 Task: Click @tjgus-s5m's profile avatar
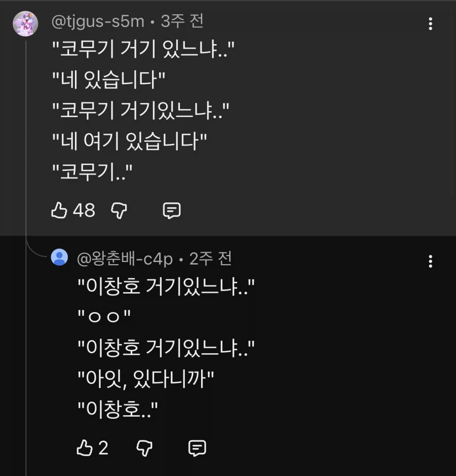(25, 23)
